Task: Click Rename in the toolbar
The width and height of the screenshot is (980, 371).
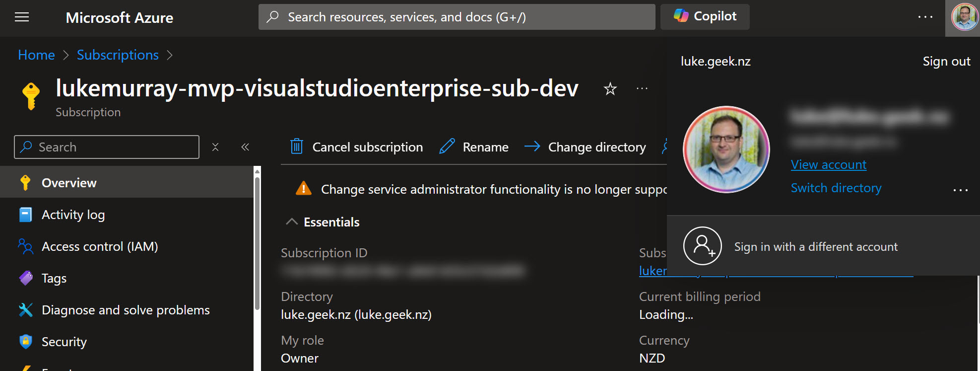Action: point(474,147)
